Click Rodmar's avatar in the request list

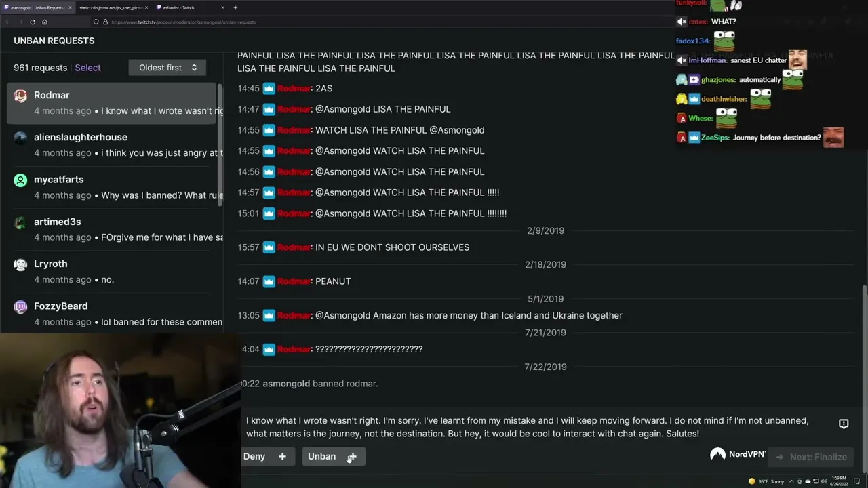pos(20,96)
